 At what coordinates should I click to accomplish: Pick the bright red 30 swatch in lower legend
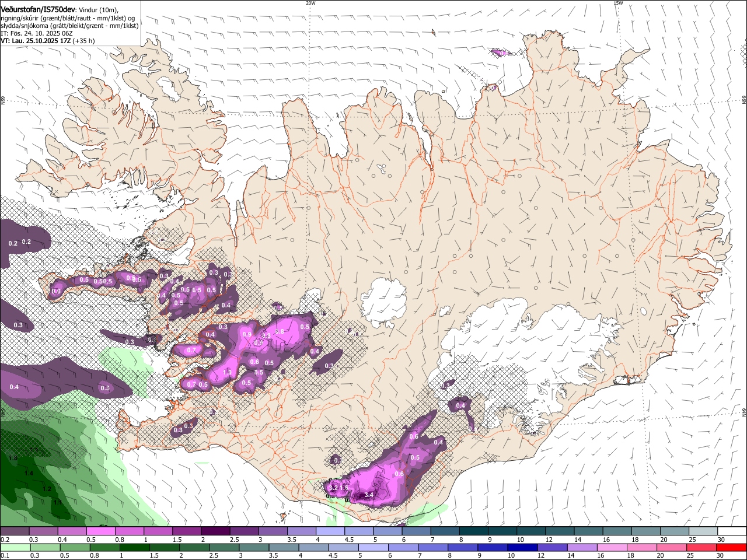tap(731, 547)
